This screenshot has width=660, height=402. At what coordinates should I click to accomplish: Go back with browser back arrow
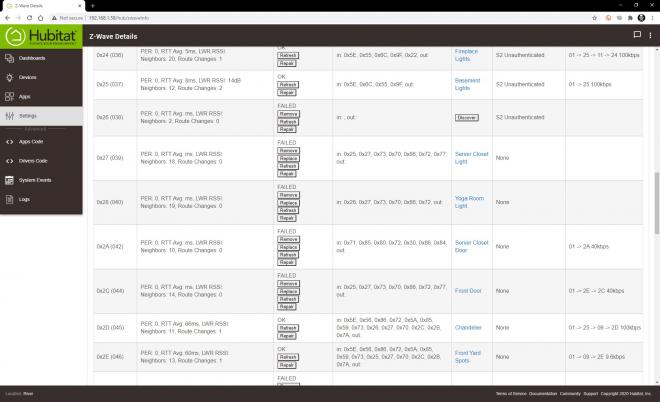point(8,18)
